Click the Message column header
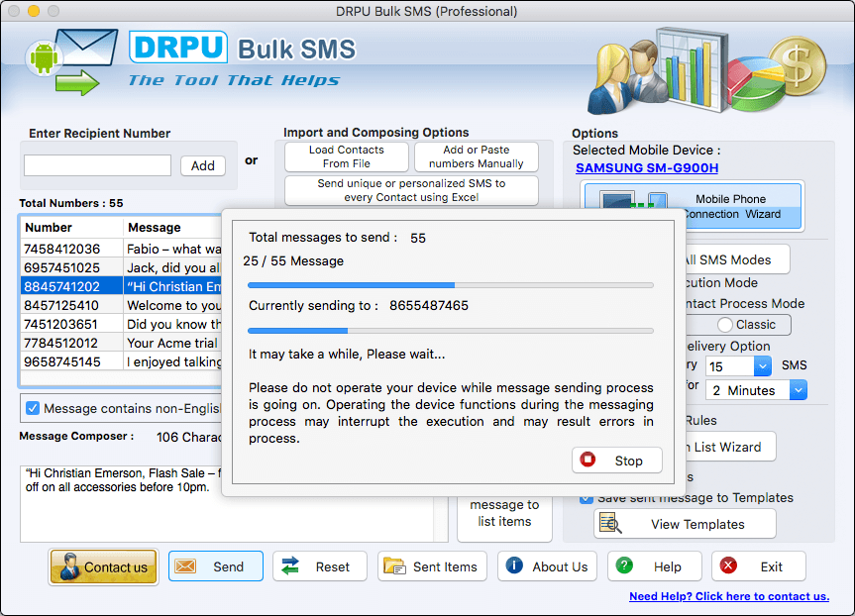The image size is (855, 616). (172, 228)
